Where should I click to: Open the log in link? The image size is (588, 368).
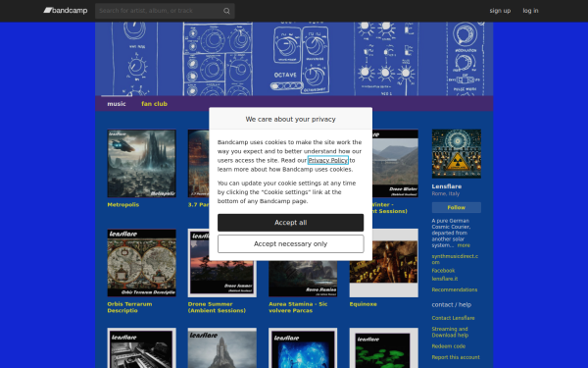(530, 11)
